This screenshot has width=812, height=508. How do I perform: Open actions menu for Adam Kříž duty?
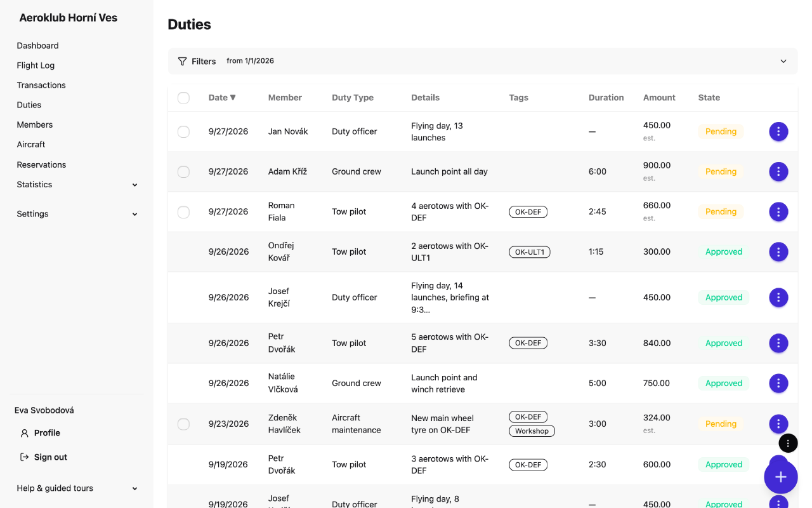(x=778, y=171)
